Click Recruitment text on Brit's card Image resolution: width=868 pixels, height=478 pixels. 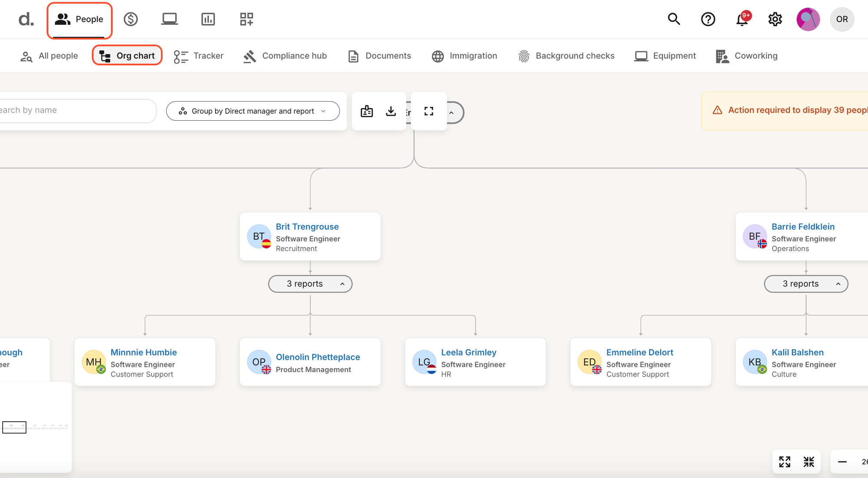(x=296, y=249)
